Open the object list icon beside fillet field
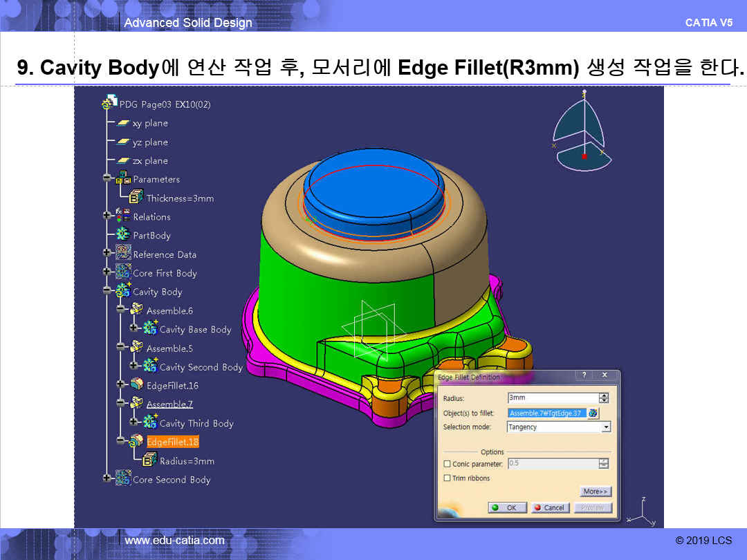 point(593,413)
